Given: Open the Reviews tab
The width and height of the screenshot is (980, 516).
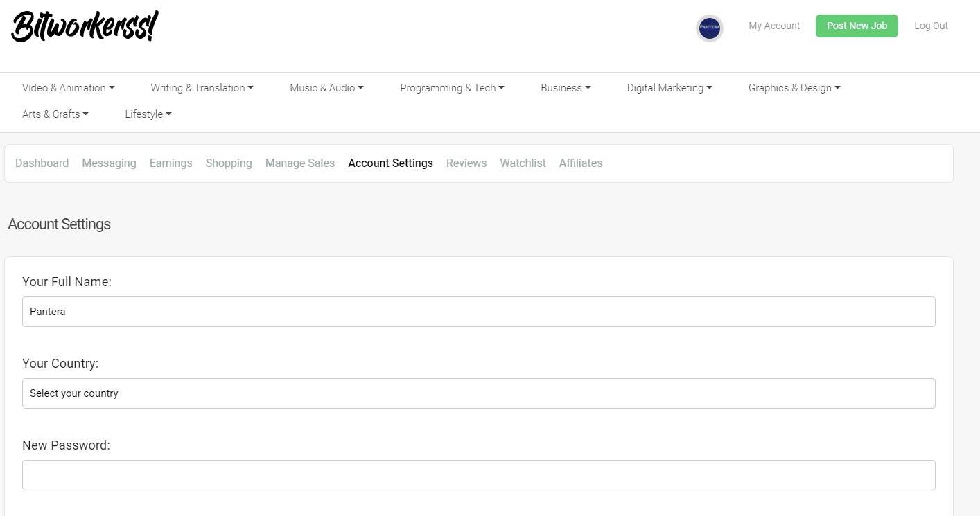Looking at the screenshot, I should (466, 163).
